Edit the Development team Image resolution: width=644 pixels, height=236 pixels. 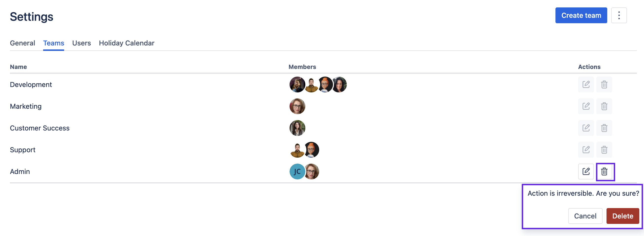pyautogui.click(x=586, y=85)
